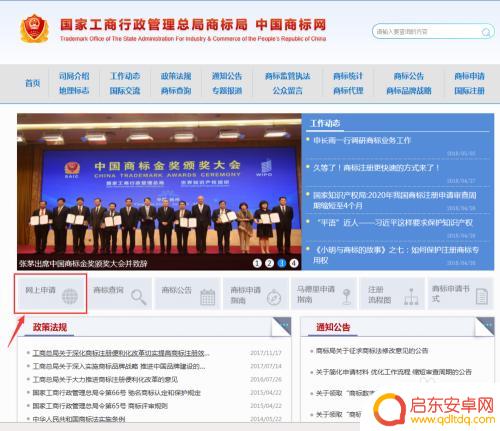
Task: Click more corner icon of 政策法规 panel
Action: pyautogui.click(x=282, y=326)
